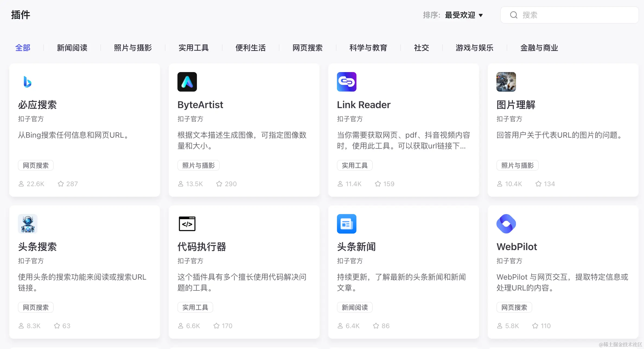Click the 网页搜索 tag on 必应搜索 card
644x349 pixels.
(x=36, y=166)
